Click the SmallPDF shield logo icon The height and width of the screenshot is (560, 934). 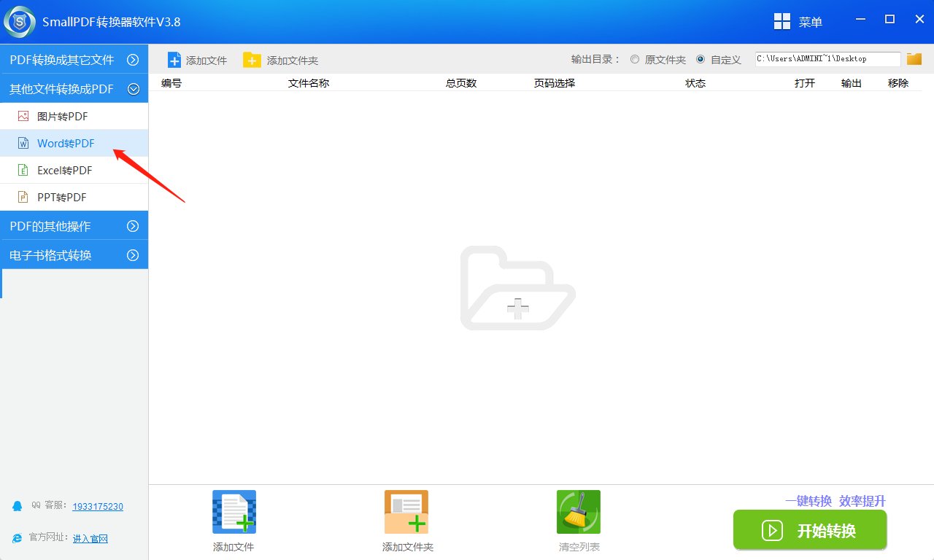pos(20,21)
